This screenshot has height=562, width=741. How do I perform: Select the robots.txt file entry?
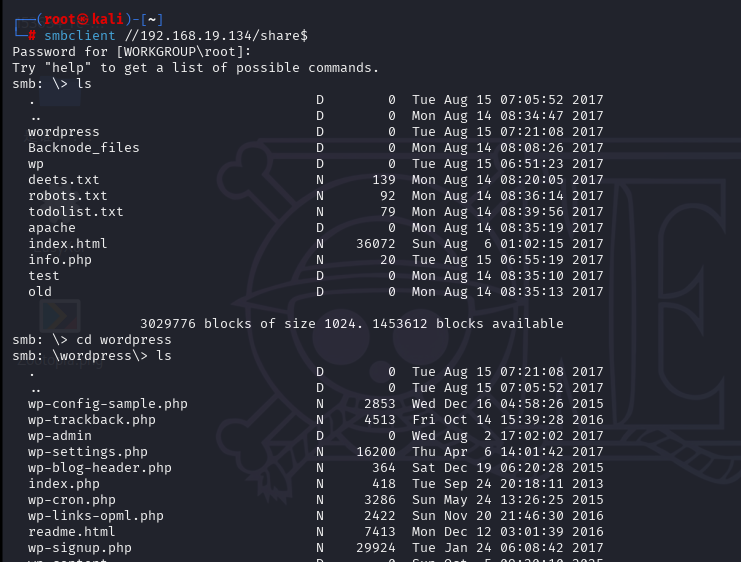pyautogui.click(x=67, y=195)
